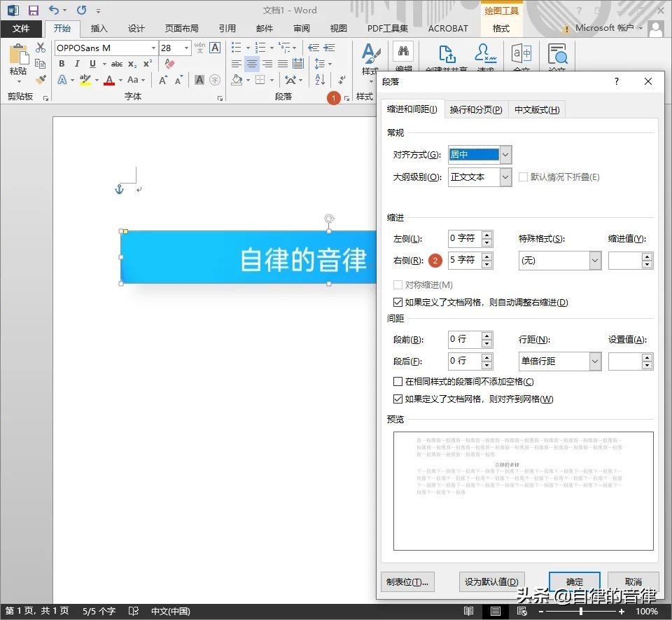Toggle the 默认情况下折叠 checkbox

(522, 177)
